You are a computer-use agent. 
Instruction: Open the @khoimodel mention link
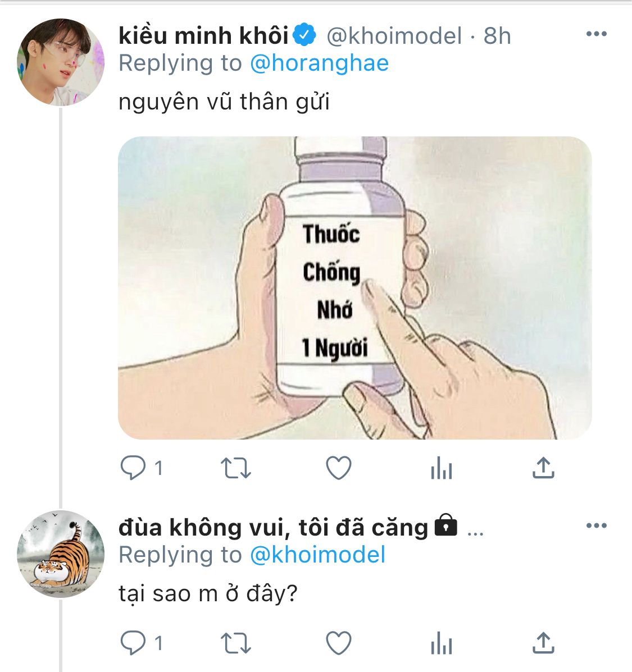pos(317,555)
